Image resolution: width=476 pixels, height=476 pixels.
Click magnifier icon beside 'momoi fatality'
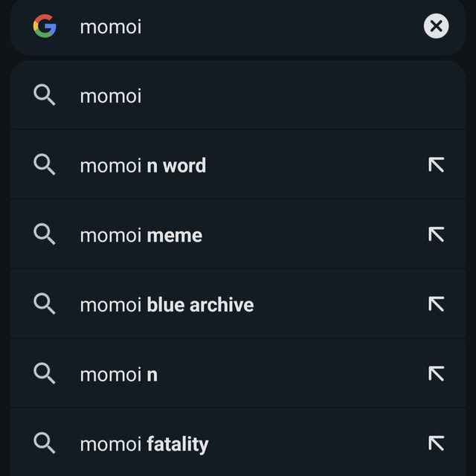pos(45,443)
